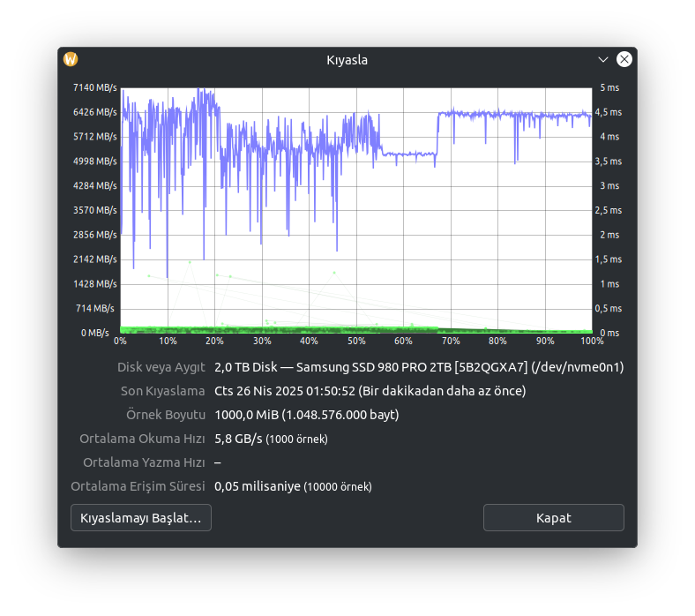This screenshot has width=695, height=616.
Task: Click the orange W app icon
Action: 71,59
